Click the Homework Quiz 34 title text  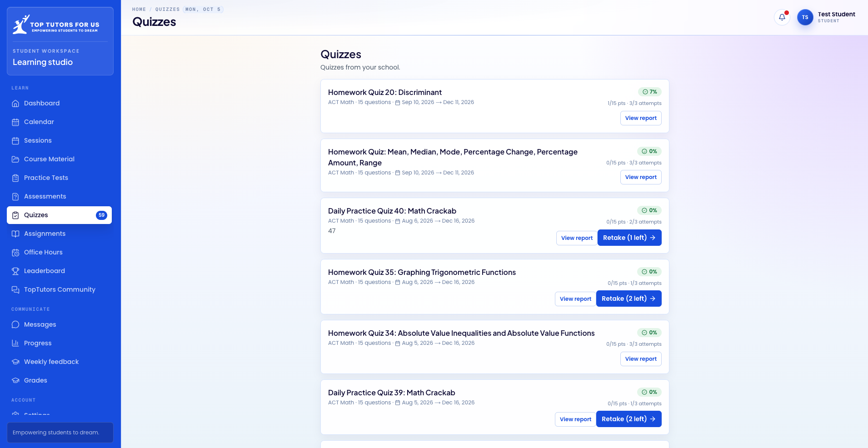(x=461, y=333)
